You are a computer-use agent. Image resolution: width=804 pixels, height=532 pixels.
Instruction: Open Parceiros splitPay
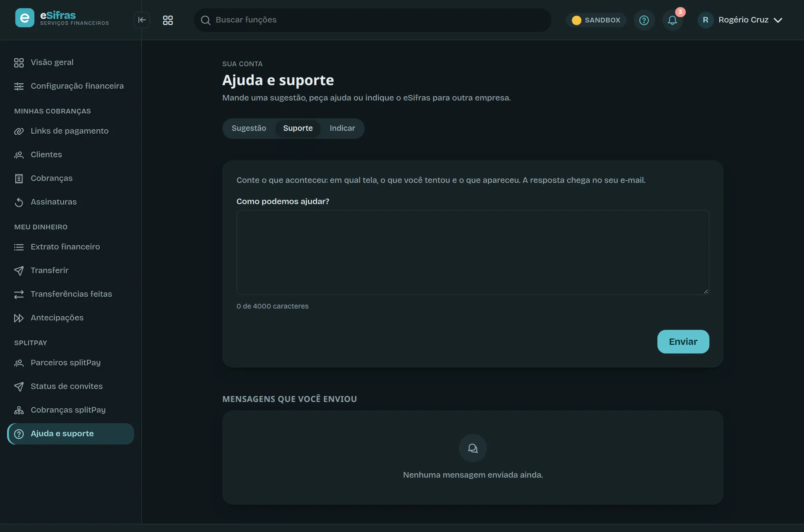(71, 363)
